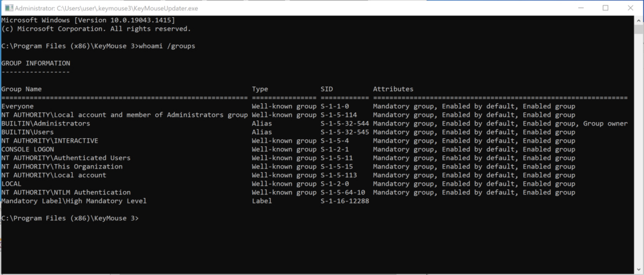Minimize the KeyMouseUpdater console window

[x=581, y=8]
